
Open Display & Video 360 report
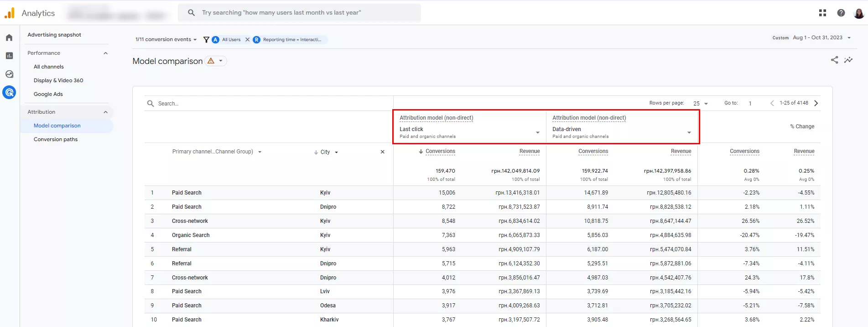58,80
